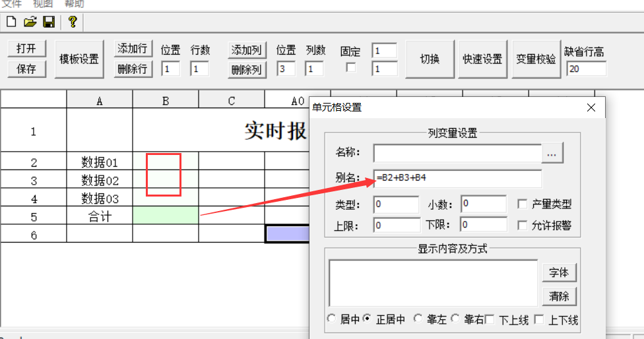Screen dimensions: 644x339
Task: Click the 模板设置 button
Action: tap(79, 59)
